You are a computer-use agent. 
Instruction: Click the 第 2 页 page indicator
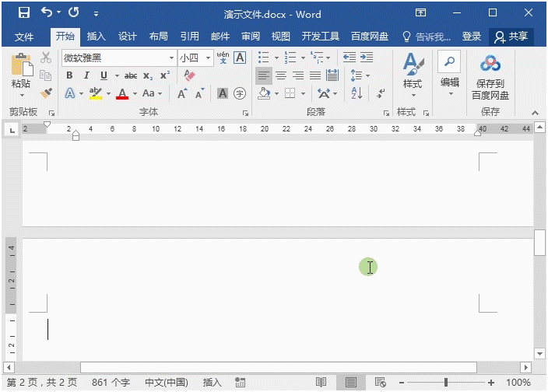pyautogui.click(x=41, y=383)
